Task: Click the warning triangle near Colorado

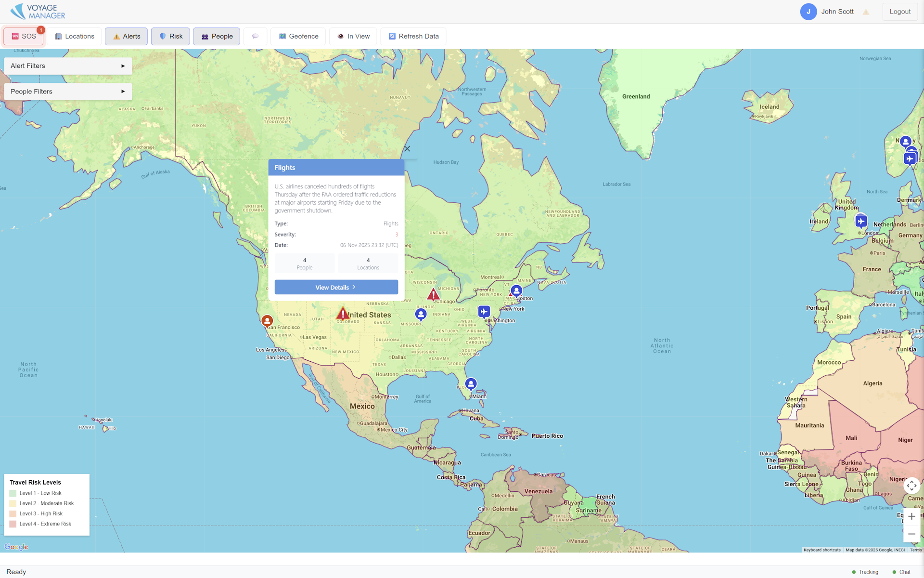Action: pyautogui.click(x=343, y=313)
